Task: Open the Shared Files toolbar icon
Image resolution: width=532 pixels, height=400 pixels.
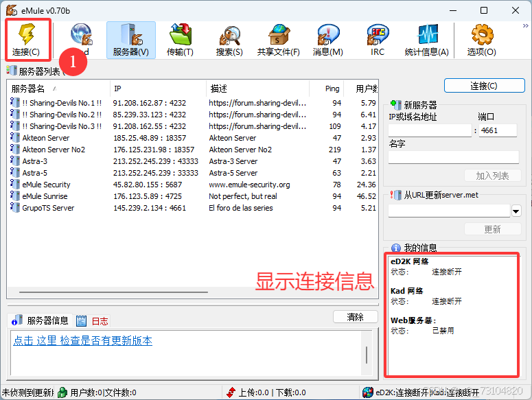Action: 279,34
